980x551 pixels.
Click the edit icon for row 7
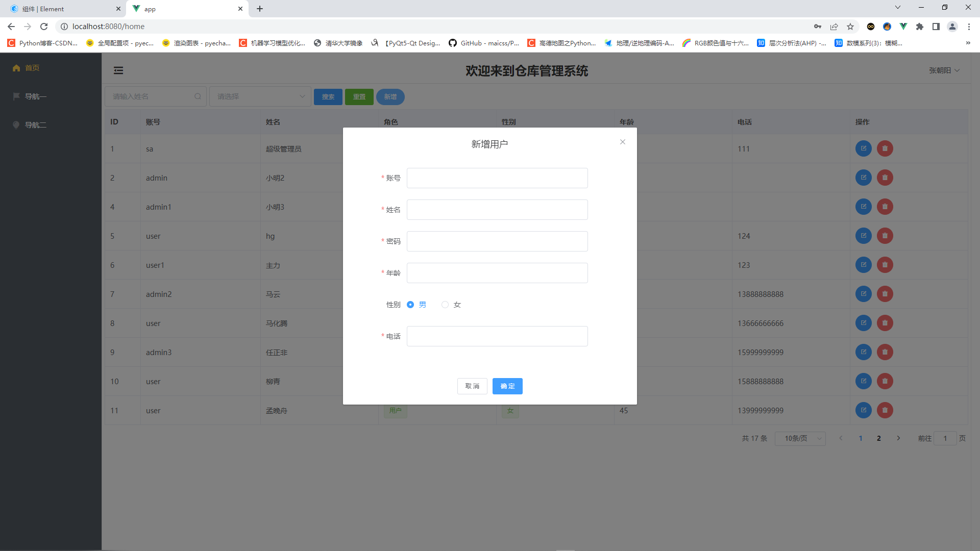tap(864, 294)
